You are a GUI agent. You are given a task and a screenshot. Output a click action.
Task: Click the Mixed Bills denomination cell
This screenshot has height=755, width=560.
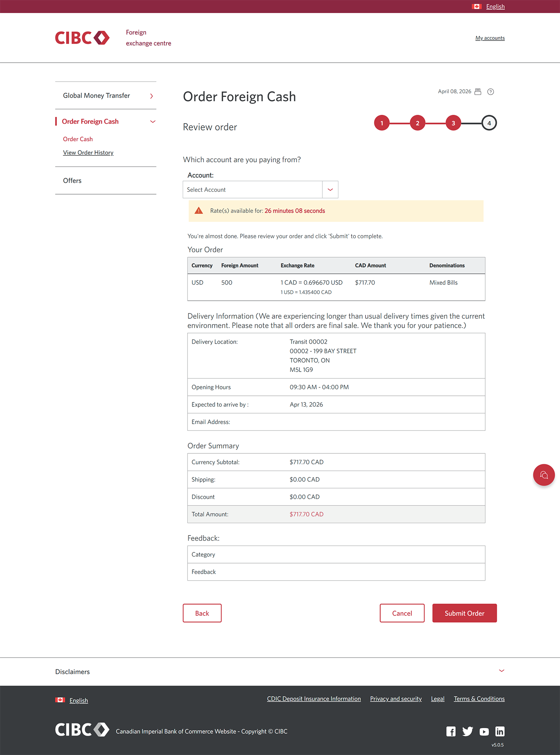(443, 283)
